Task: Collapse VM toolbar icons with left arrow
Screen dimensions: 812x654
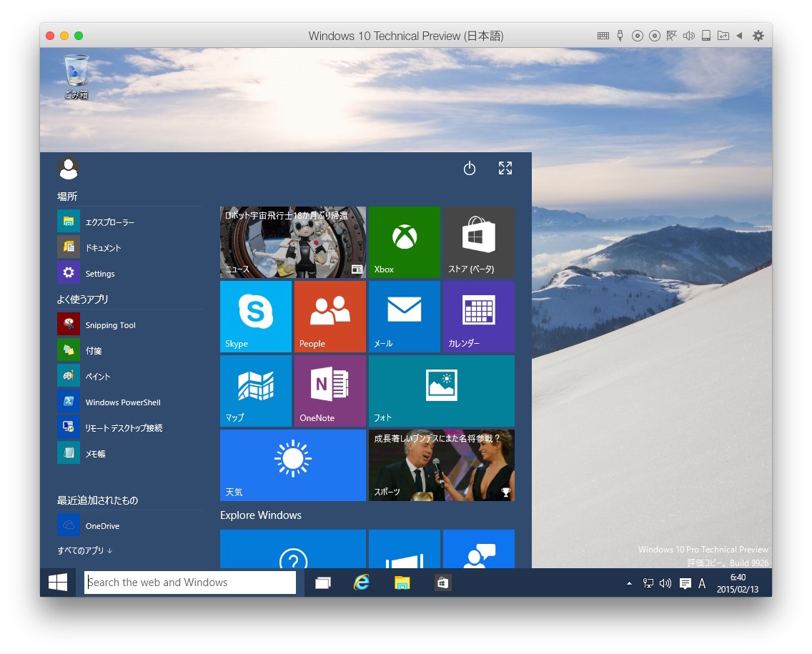Action: pyautogui.click(x=740, y=36)
